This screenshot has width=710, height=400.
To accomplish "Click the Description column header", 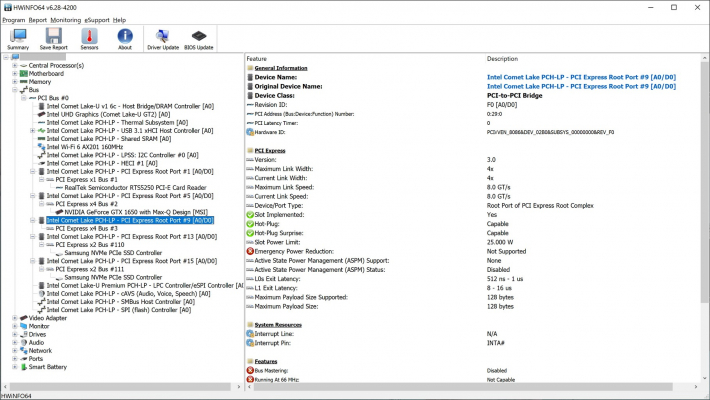I will tap(503, 59).
